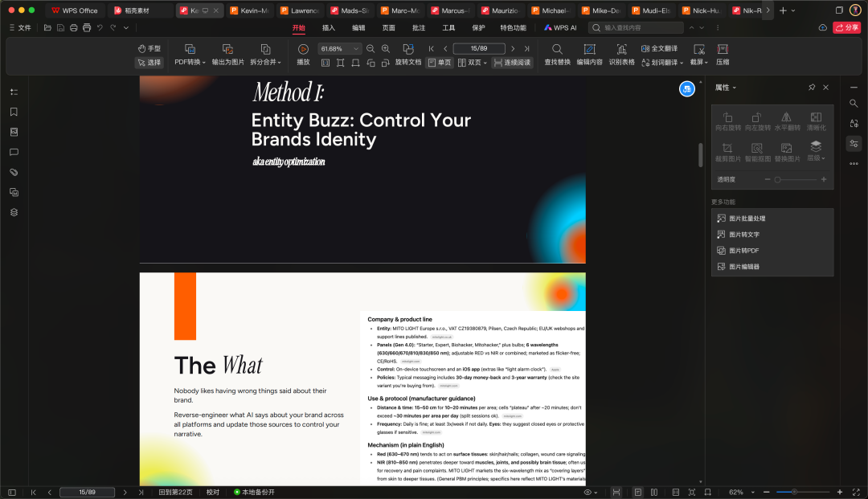Click Edit Content (编辑内容)

[590, 55]
